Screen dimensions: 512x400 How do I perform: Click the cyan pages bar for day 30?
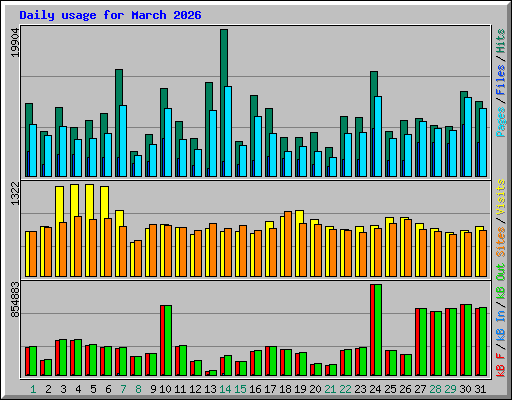[x=468, y=137]
